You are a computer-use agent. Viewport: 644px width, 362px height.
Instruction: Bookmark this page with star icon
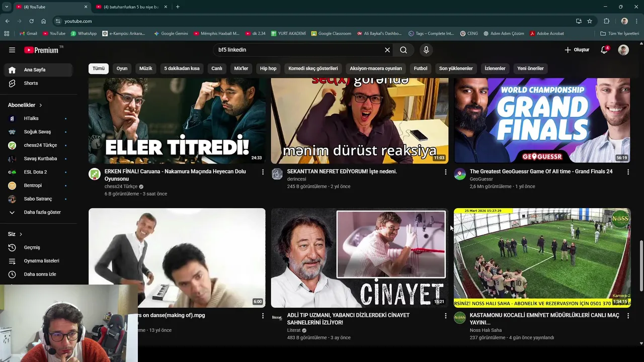(x=590, y=21)
